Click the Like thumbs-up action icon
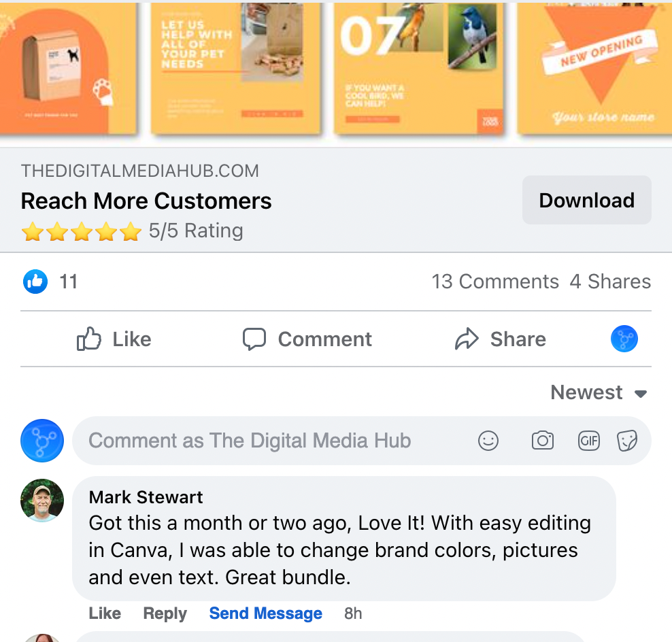 click(88, 339)
